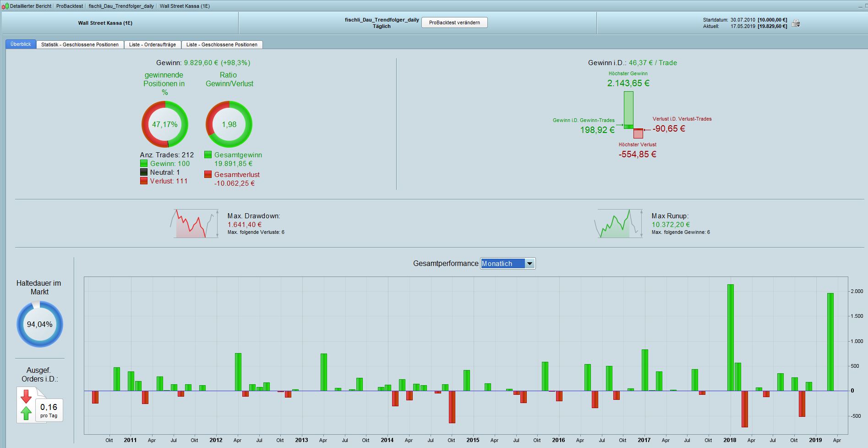Click the 2016 label on the time axis
The image size is (868, 448).
[x=558, y=440]
